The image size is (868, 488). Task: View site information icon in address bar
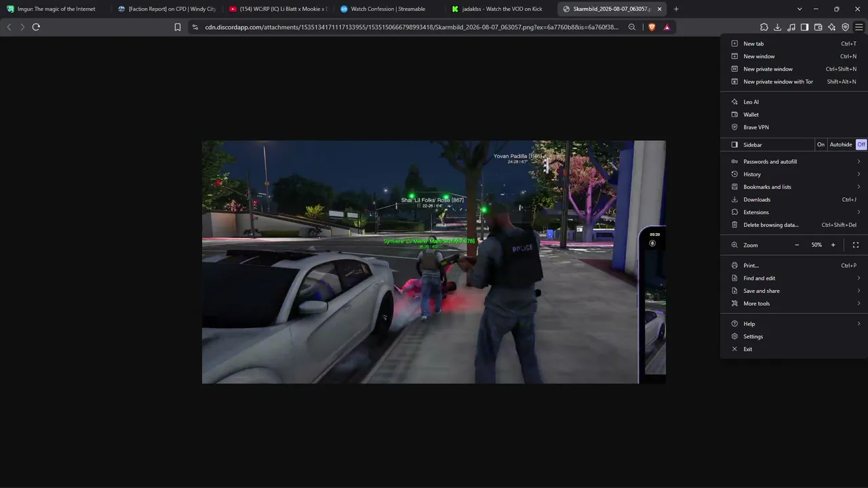pos(195,27)
